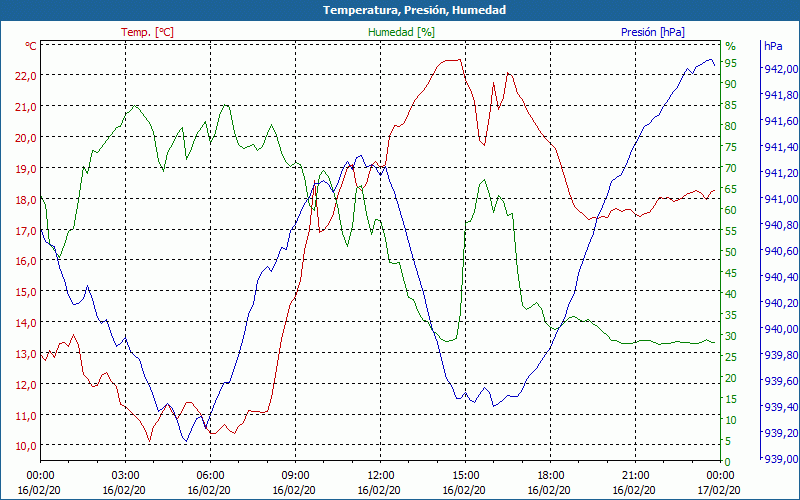800x500 pixels.
Task: Click the 941,80 pressure axis value
Action: click(x=782, y=95)
